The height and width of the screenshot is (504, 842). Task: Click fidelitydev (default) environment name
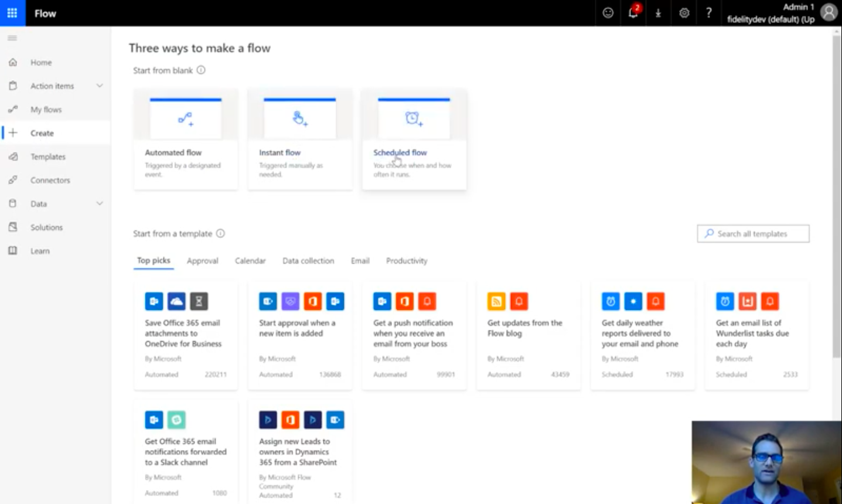[771, 19]
